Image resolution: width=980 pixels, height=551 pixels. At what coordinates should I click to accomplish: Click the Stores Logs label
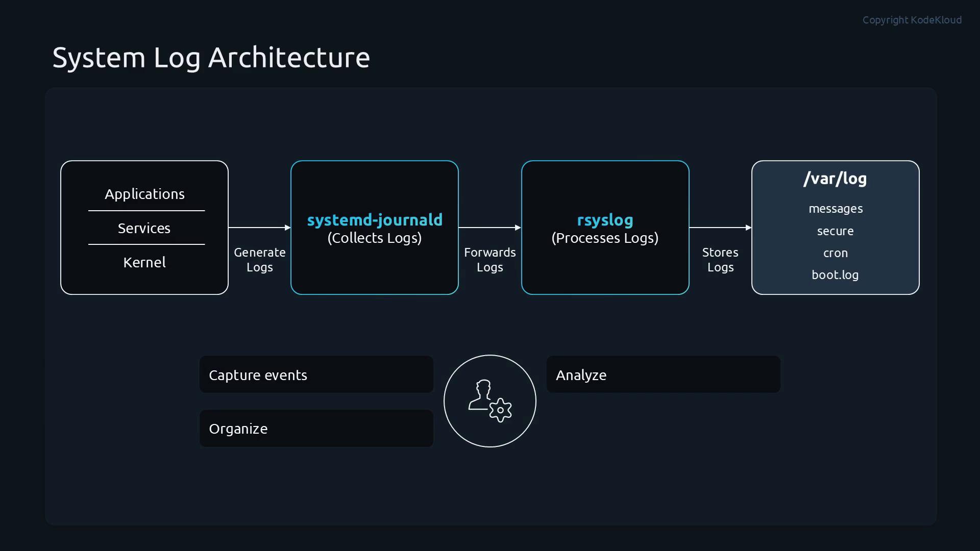[x=720, y=260]
